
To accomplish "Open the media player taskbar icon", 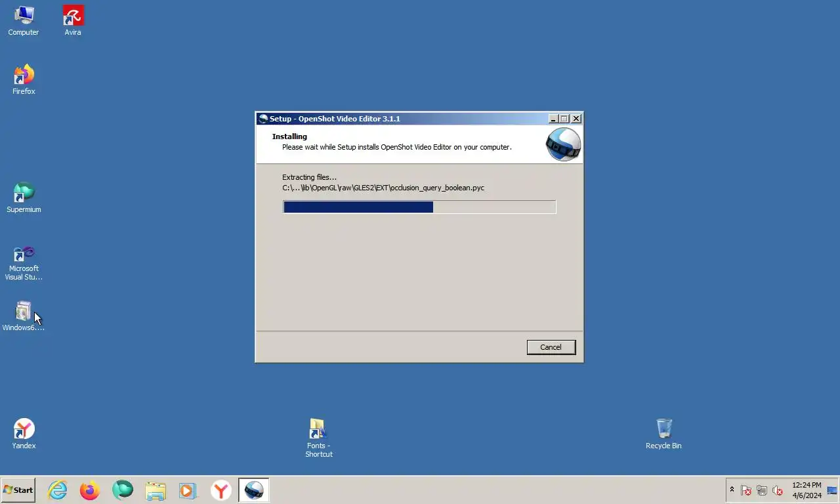I will 187,490.
